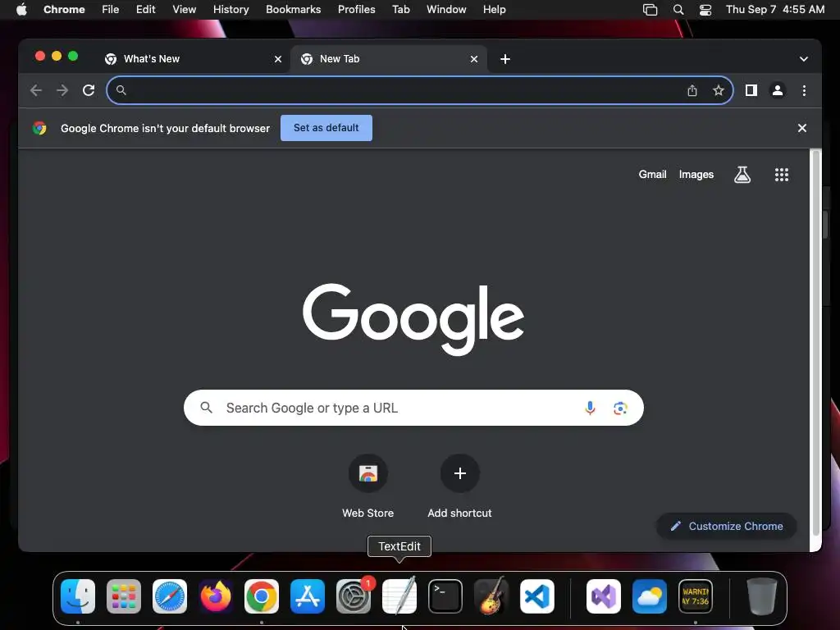
Task: Click the share icon in address bar
Action: pos(692,90)
